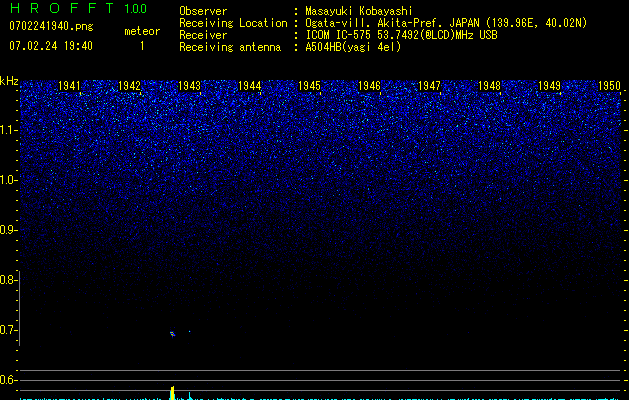Click the 1944 time marker

tap(250, 86)
